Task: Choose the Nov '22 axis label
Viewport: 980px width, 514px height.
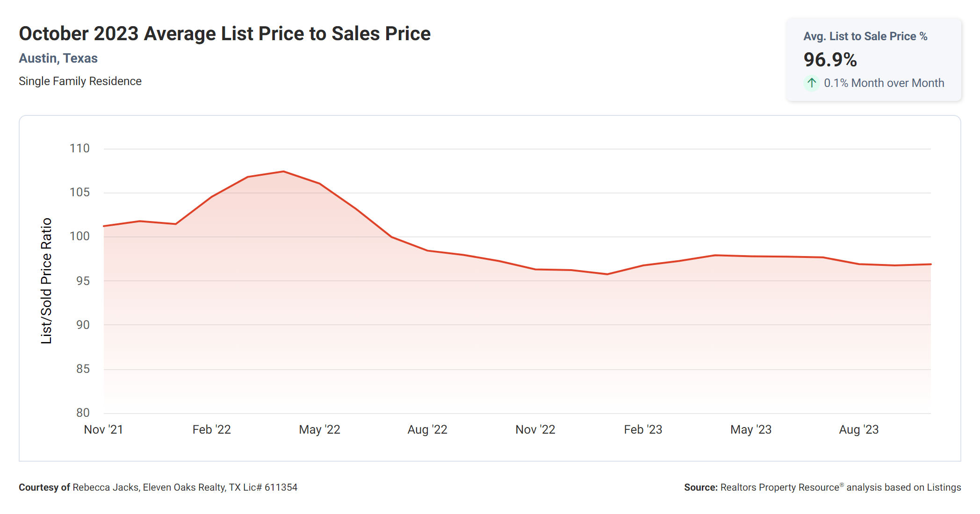Action: point(535,429)
